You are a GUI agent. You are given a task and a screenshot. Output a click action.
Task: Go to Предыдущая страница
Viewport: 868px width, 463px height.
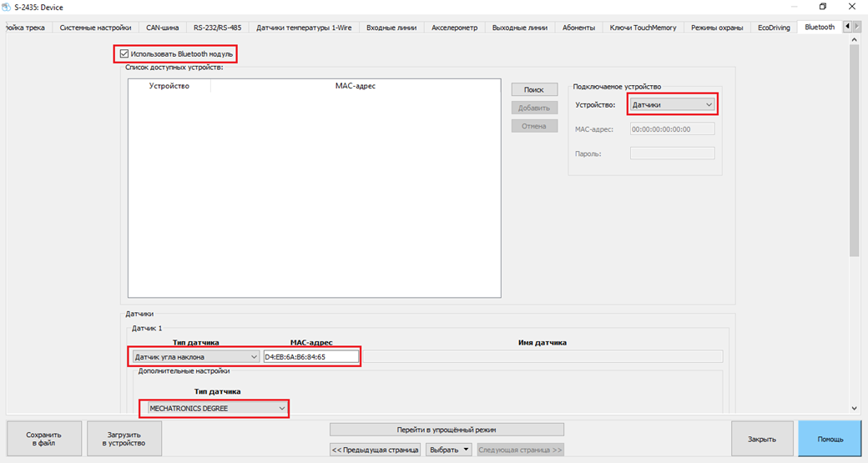point(375,450)
